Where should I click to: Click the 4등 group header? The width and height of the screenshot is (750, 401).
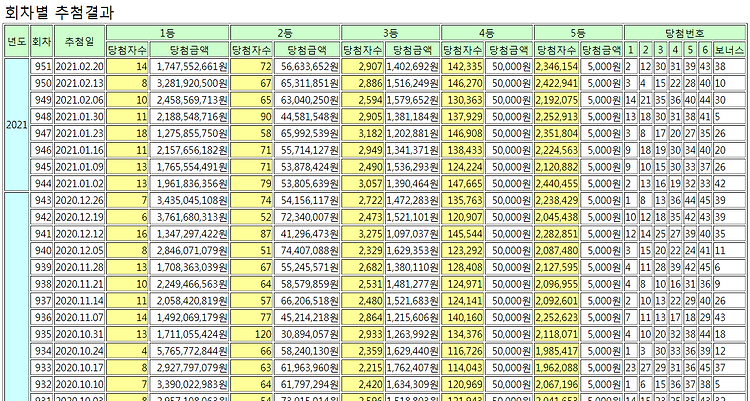[486, 33]
